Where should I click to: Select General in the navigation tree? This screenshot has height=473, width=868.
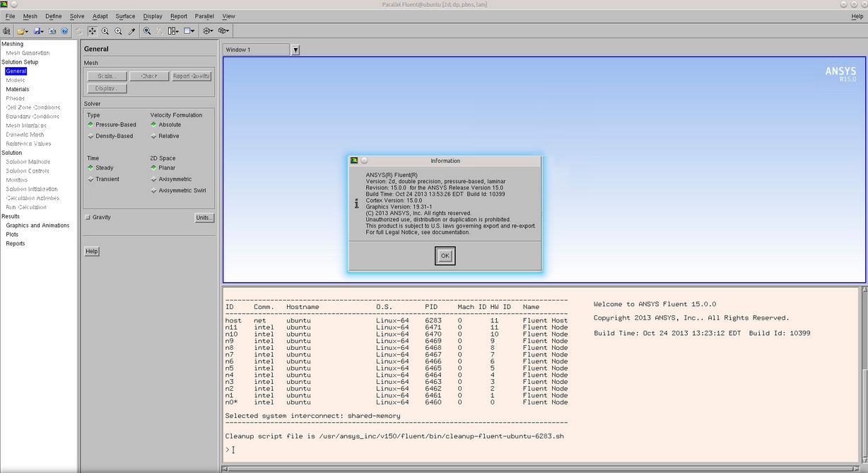[x=16, y=71]
